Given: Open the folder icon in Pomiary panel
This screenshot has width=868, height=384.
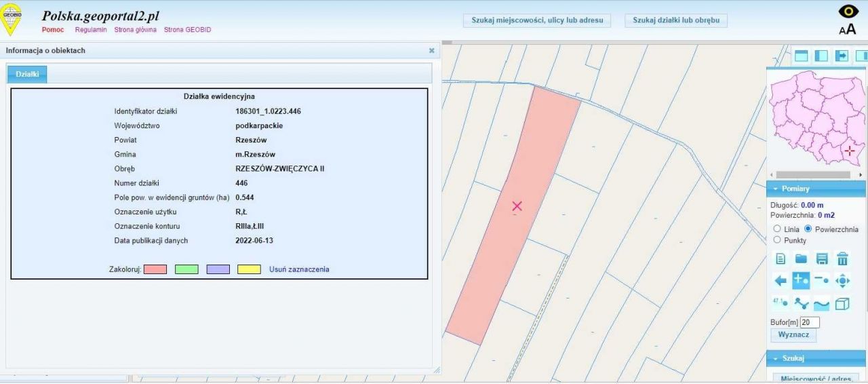Looking at the screenshot, I should [x=802, y=258].
